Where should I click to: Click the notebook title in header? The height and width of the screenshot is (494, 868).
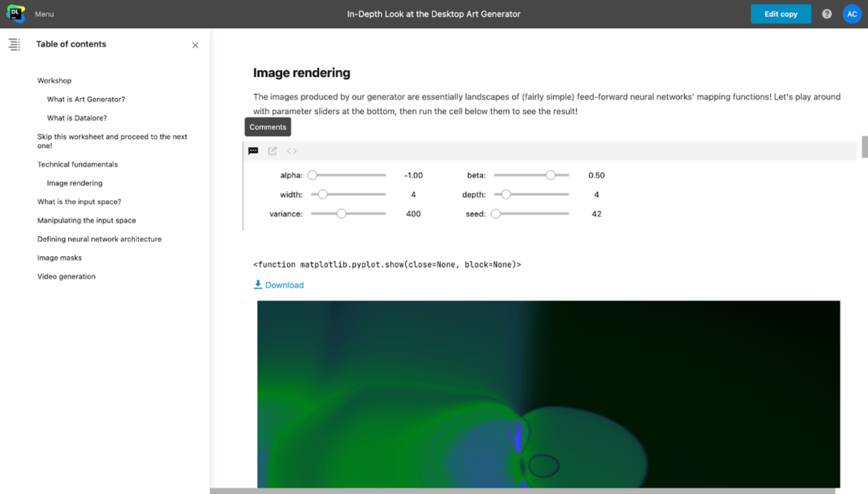[x=434, y=14]
